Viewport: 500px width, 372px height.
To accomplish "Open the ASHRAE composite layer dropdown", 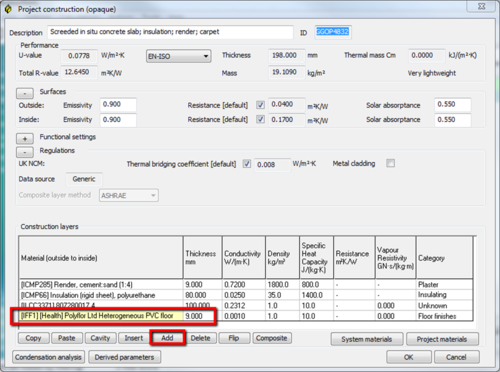I will pos(129,195).
